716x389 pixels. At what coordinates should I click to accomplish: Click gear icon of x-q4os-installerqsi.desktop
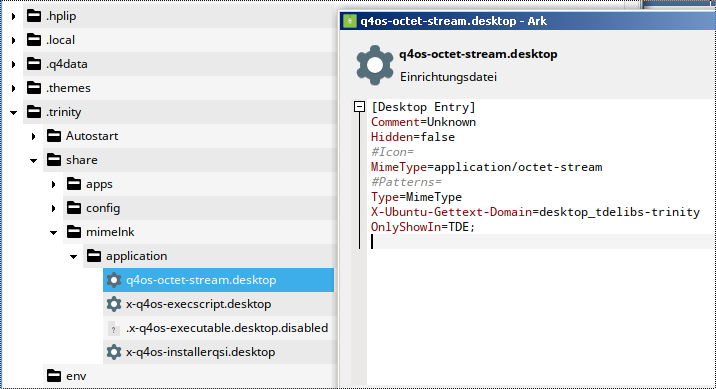pyautogui.click(x=114, y=352)
